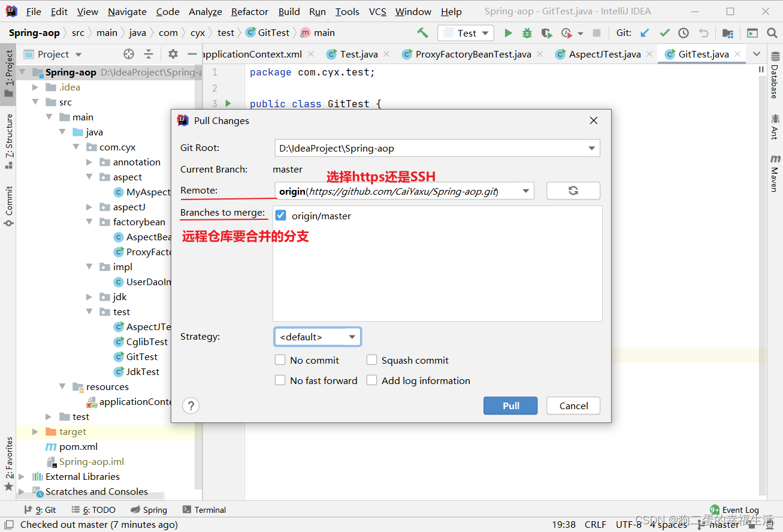Viewport: 783px width, 532px height.
Task: Click CRLF line separator in status bar
Action: (x=595, y=524)
